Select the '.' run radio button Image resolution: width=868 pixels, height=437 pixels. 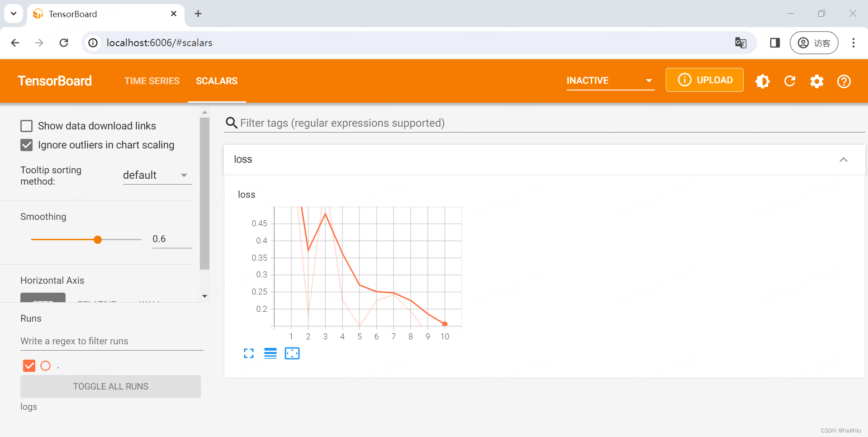coord(46,366)
